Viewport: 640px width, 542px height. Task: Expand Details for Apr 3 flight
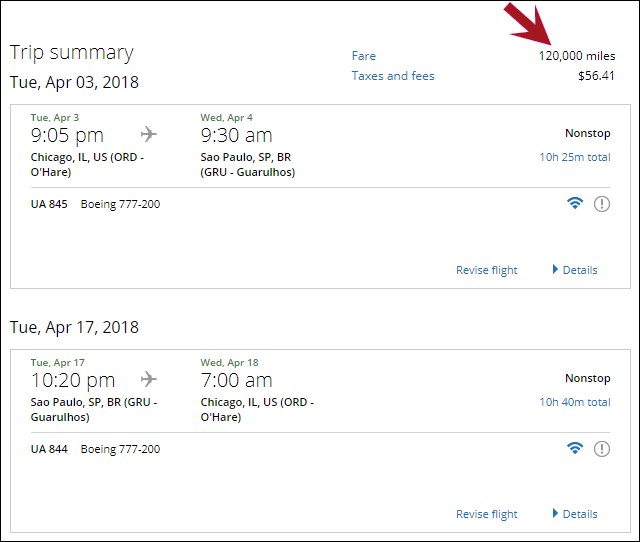pos(575,270)
